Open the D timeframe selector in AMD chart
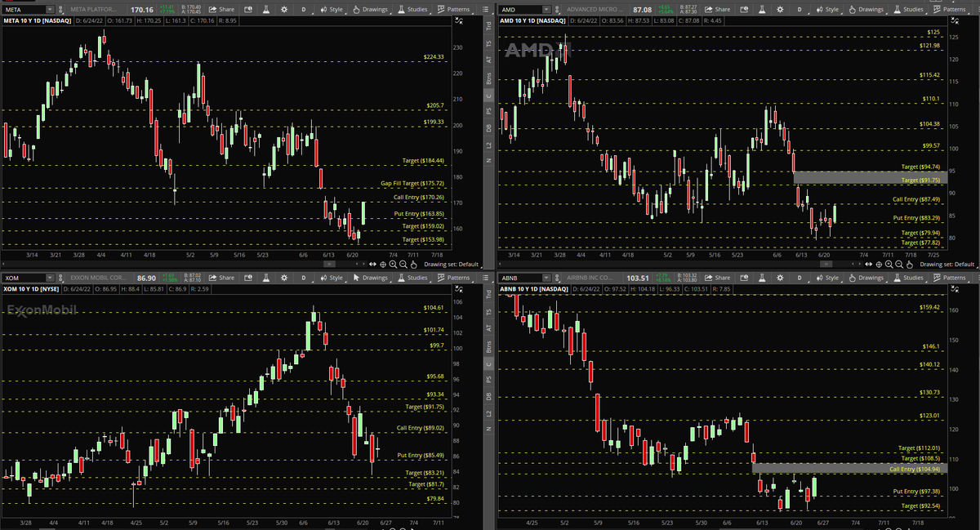 point(800,9)
